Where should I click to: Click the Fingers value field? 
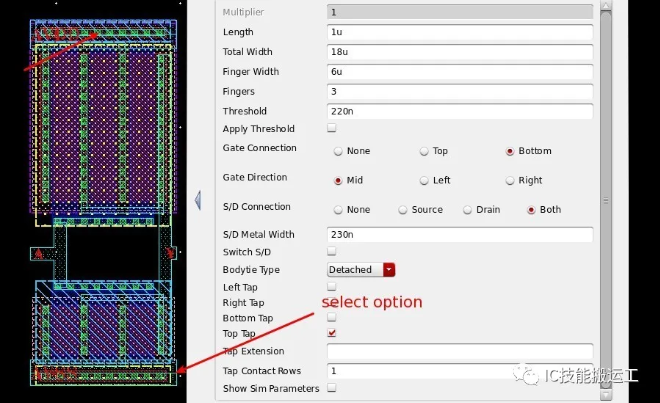tap(460, 92)
